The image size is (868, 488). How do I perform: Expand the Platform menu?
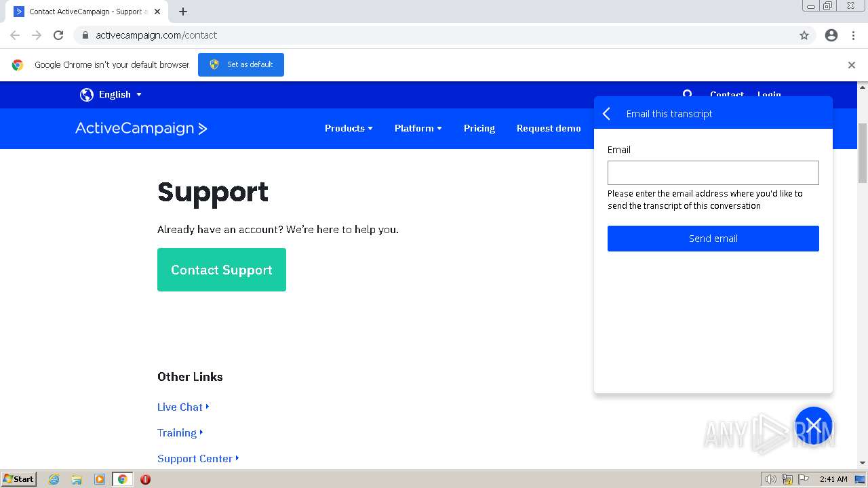[x=418, y=128]
